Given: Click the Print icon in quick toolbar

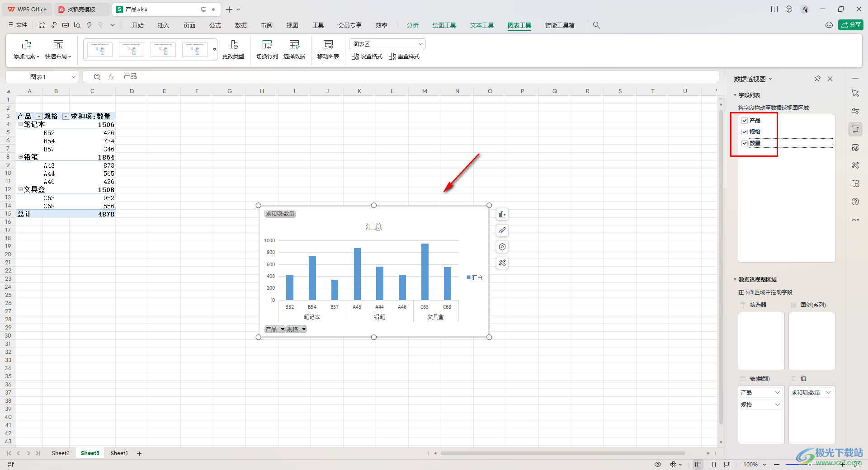Looking at the screenshot, I should coord(66,25).
